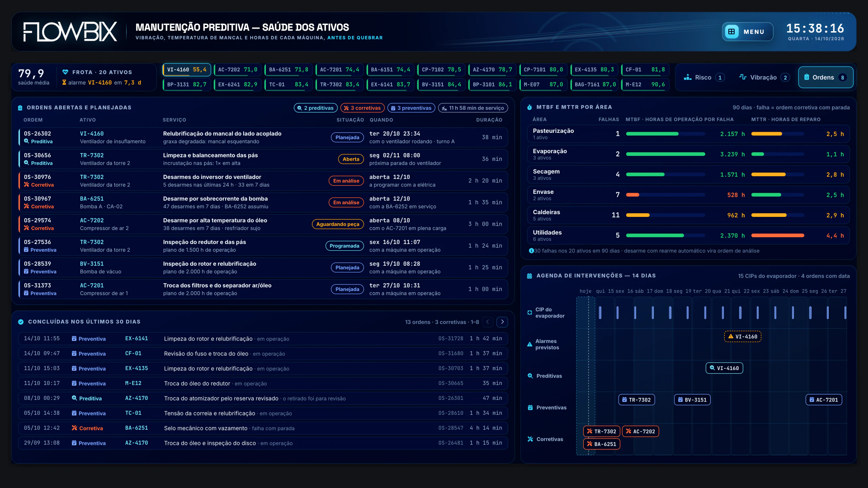
Task: Click the info icon beside 30 falhas note
Action: pos(531,251)
